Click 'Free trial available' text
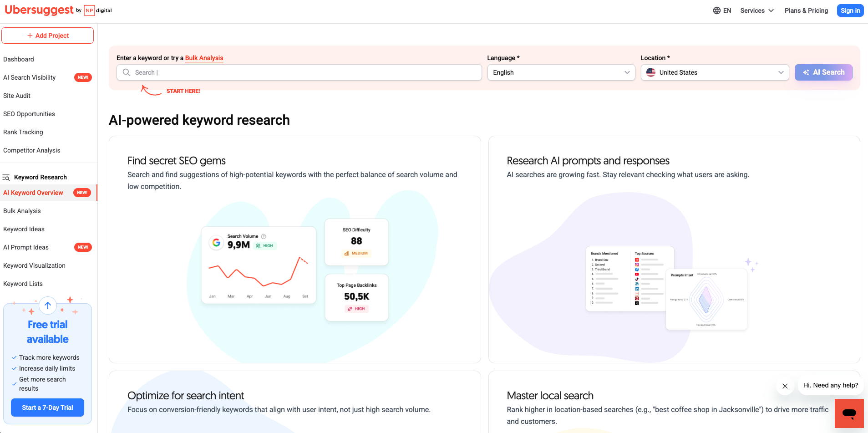This screenshot has height=433, width=868. pos(48,332)
